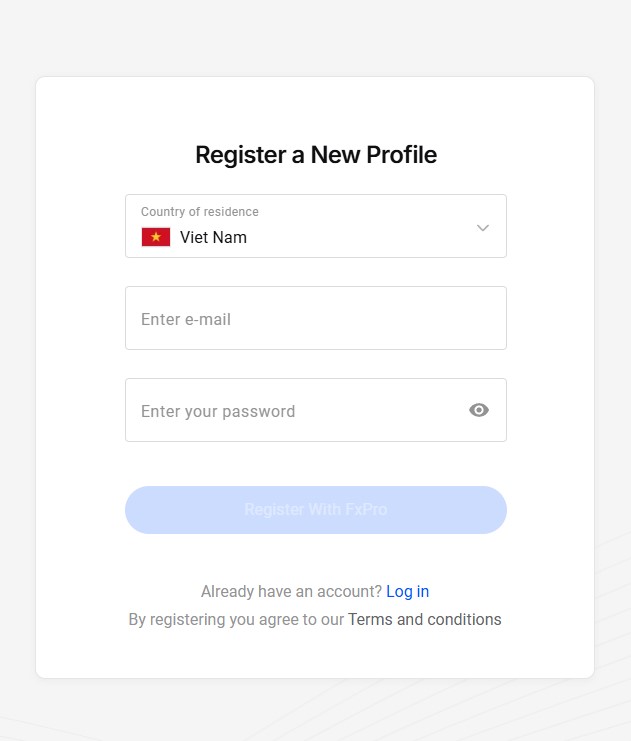Follow the Log in link
The width and height of the screenshot is (631, 741).
407,591
